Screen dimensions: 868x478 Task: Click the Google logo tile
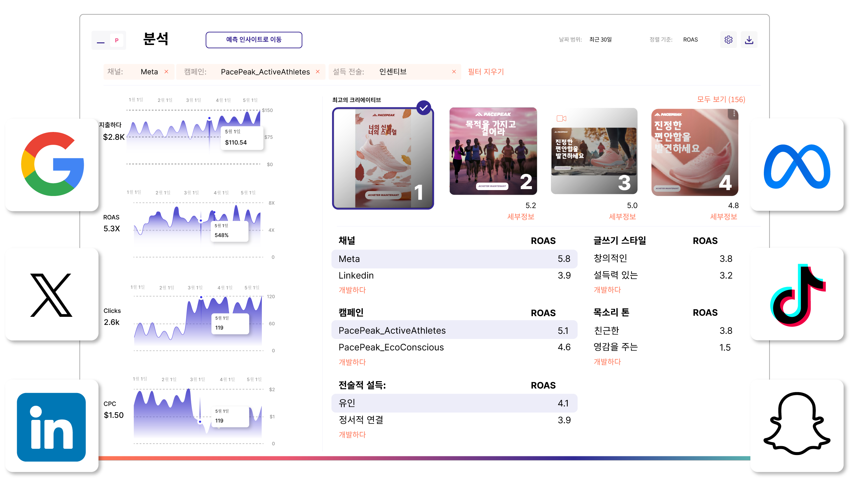point(52,164)
